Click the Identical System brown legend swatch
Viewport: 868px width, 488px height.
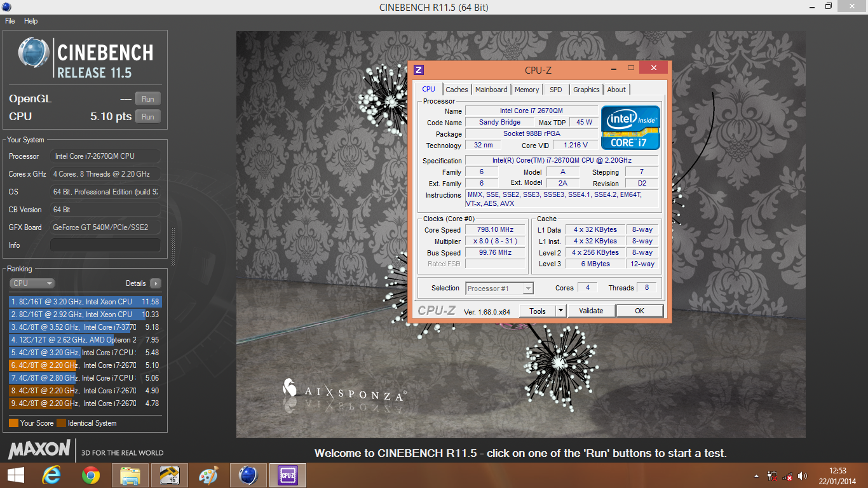tap(61, 423)
